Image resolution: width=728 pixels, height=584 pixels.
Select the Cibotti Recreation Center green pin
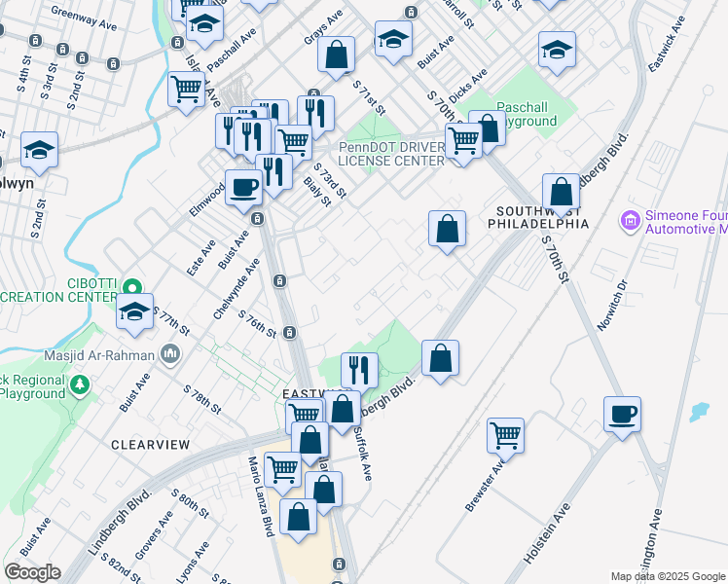click(132, 288)
